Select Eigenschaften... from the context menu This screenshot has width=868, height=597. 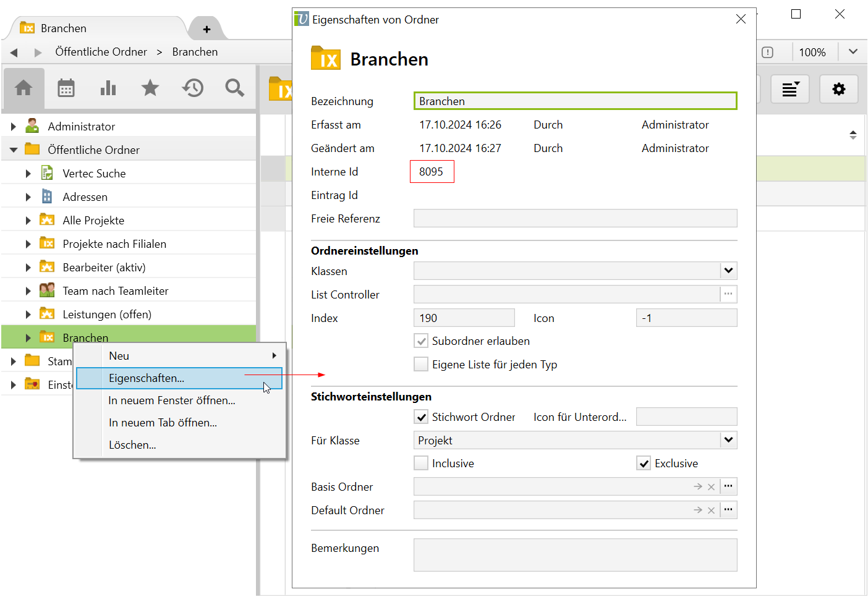click(147, 378)
